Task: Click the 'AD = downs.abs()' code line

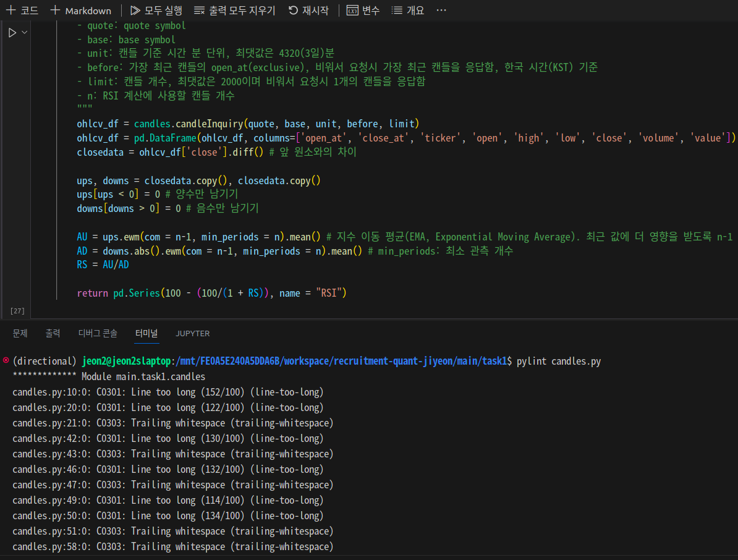Action: coord(295,251)
